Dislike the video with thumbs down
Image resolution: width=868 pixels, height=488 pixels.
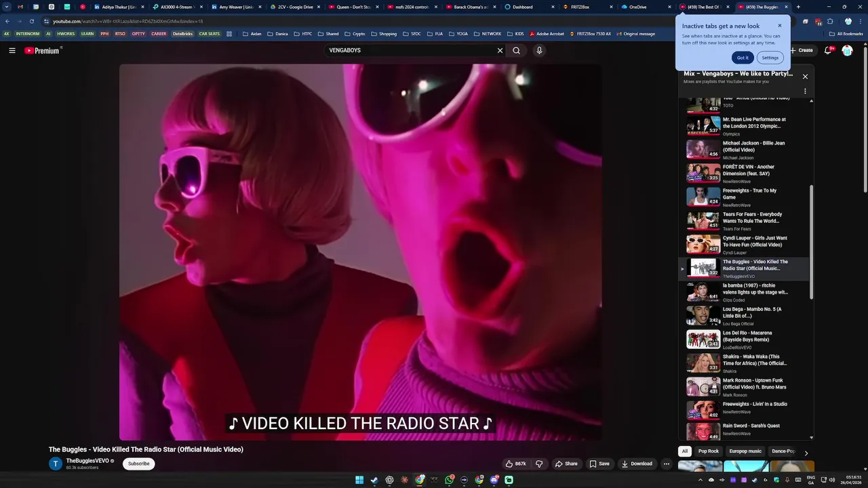tap(539, 464)
